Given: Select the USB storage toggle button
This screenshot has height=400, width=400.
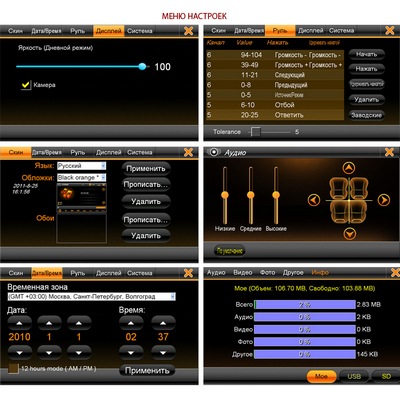Looking at the screenshot, I should click(x=354, y=376).
